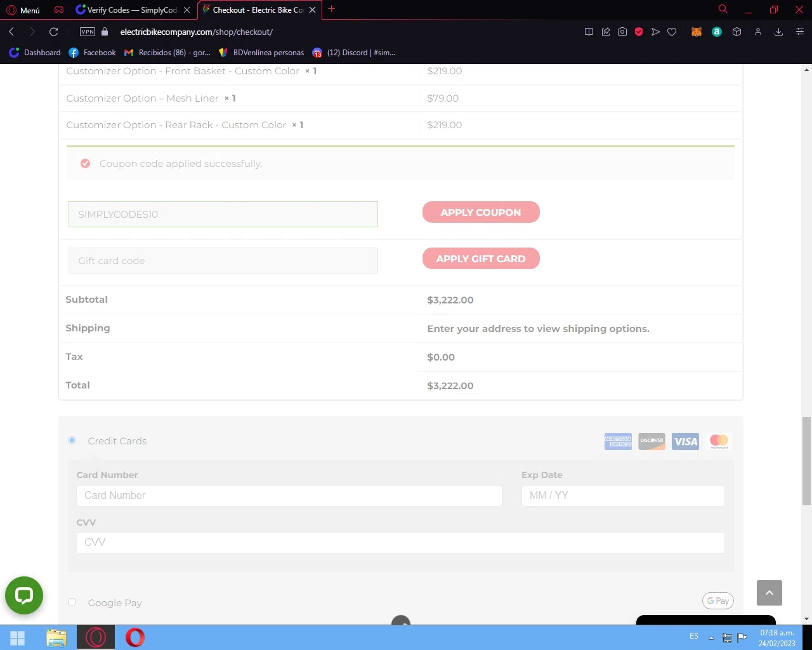This screenshot has width=812, height=650.
Task: Open the green live chat widget
Action: [24, 595]
